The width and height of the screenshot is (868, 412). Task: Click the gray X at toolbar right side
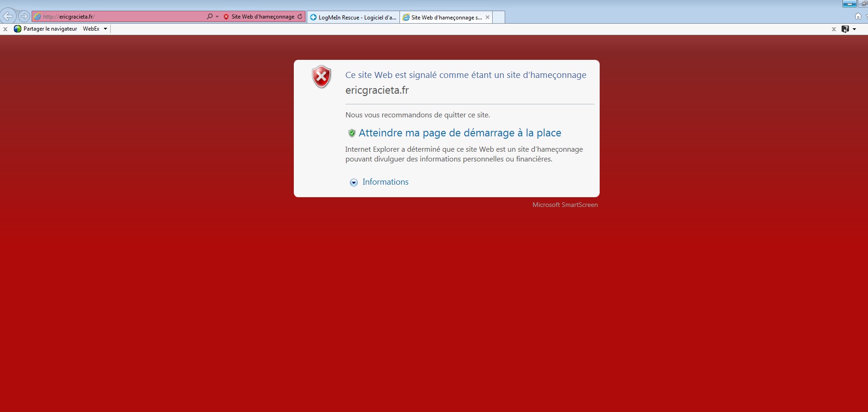[x=834, y=29]
